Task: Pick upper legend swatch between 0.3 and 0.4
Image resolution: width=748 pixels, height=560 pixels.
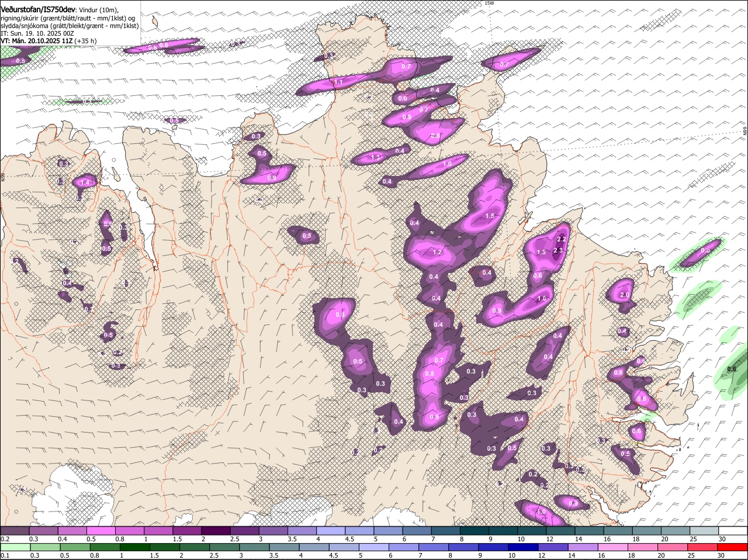Action: pyautogui.click(x=44, y=531)
